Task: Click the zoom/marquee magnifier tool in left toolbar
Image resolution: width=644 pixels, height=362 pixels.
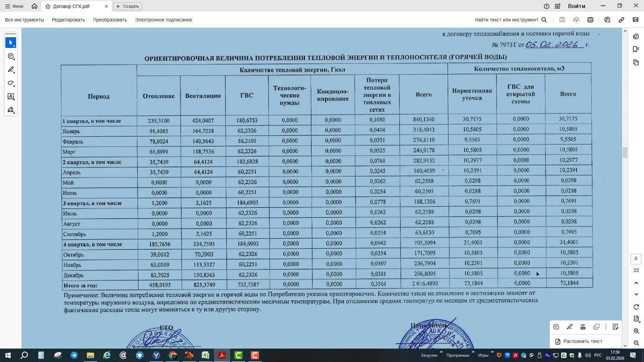Action: tap(11, 56)
